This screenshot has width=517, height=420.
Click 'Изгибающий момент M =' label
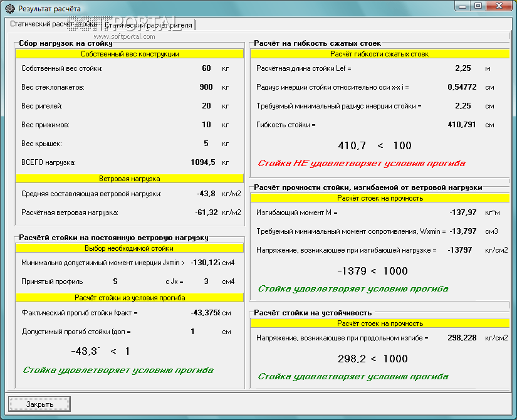point(297,213)
